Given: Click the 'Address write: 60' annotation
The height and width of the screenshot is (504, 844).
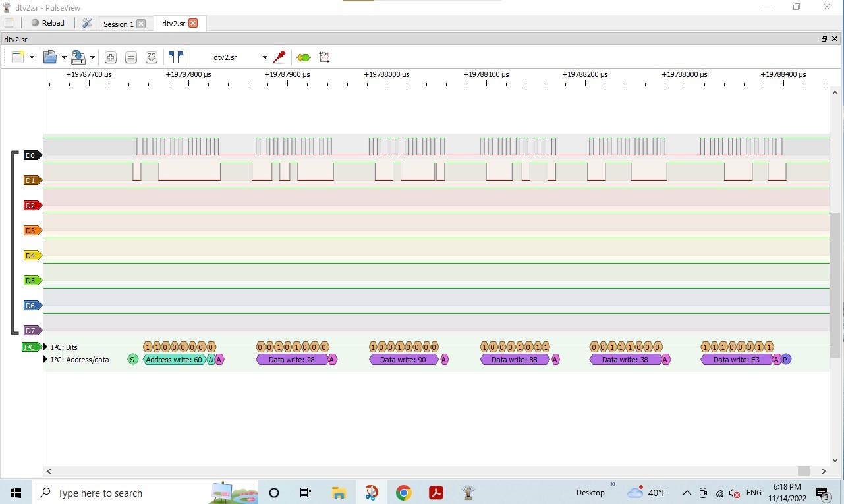Looking at the screenshot, I should [x=174, y=360].
